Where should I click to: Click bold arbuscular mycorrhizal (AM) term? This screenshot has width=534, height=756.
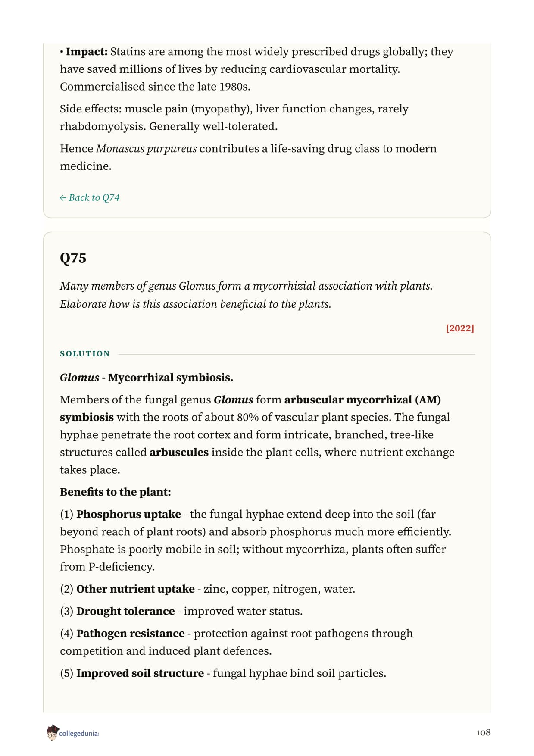(x=362, y=400)
